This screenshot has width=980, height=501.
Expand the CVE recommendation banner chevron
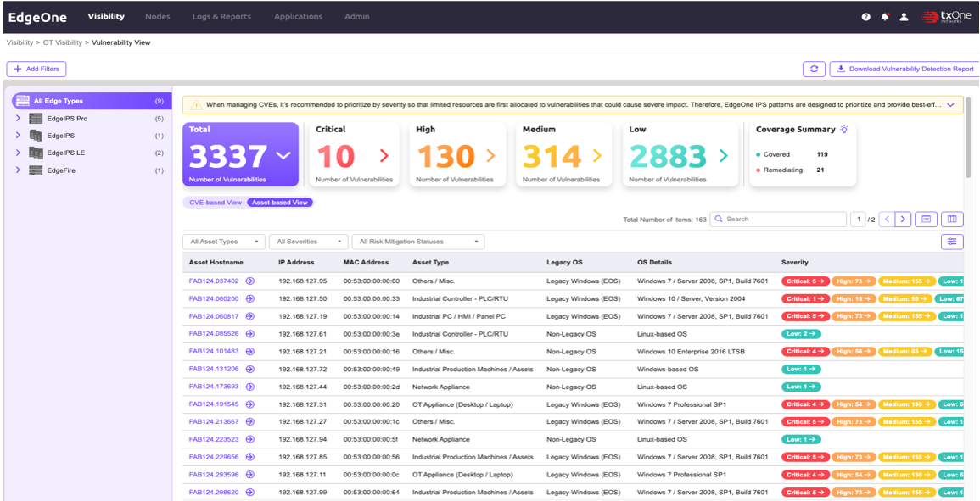tap(950, 105)
